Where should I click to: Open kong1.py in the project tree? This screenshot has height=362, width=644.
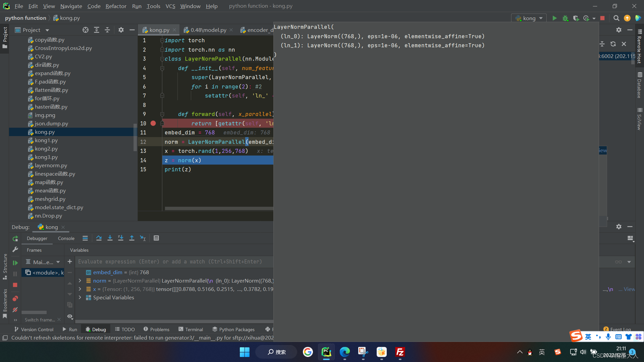pyautogui.click(x=46, y=140)
